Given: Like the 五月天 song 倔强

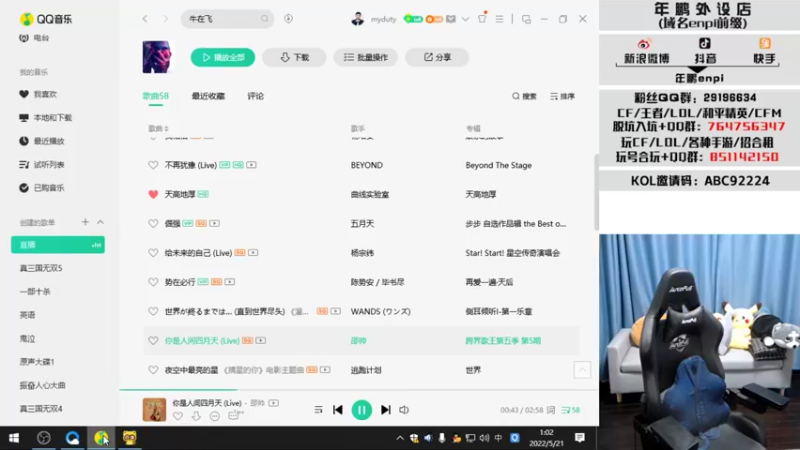Looking at the screenshot, I should pyautogui.click(x=153, y=223).
